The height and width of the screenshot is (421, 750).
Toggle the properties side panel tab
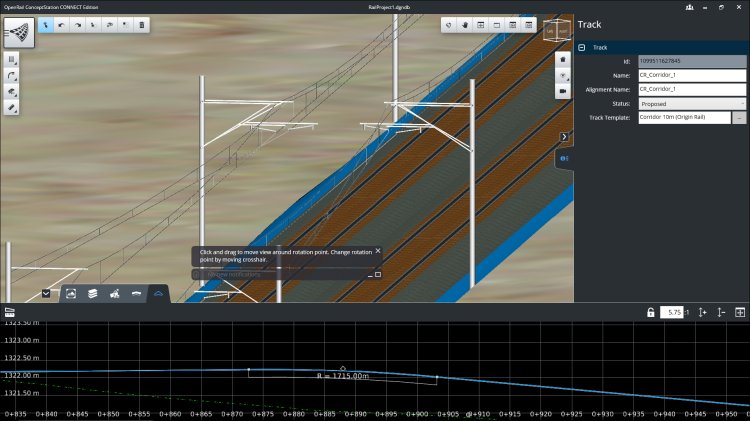[564, 158]
